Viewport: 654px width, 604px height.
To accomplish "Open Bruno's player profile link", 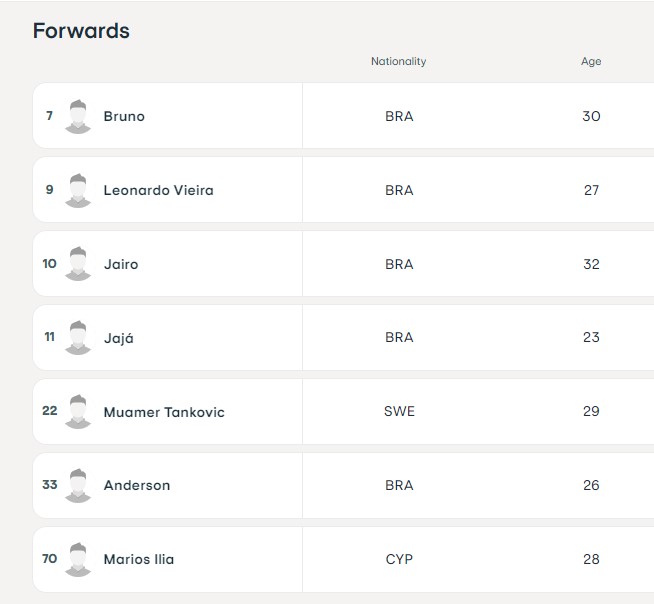I will (x=124, y=116).
